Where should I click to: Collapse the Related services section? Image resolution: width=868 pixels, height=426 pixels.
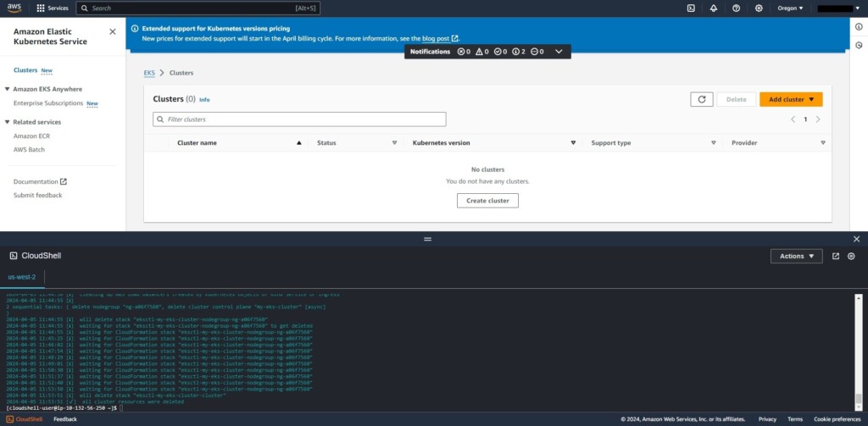tap(7, 122)
